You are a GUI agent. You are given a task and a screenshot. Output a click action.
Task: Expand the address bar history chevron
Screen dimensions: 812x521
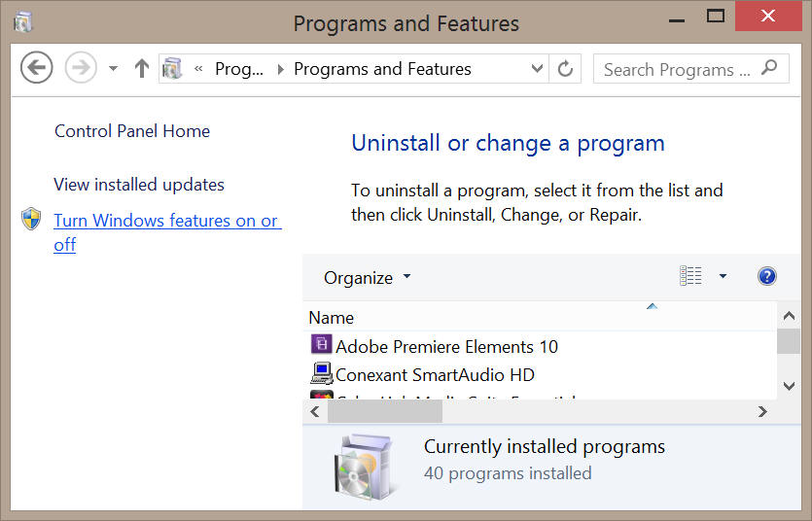537,68
